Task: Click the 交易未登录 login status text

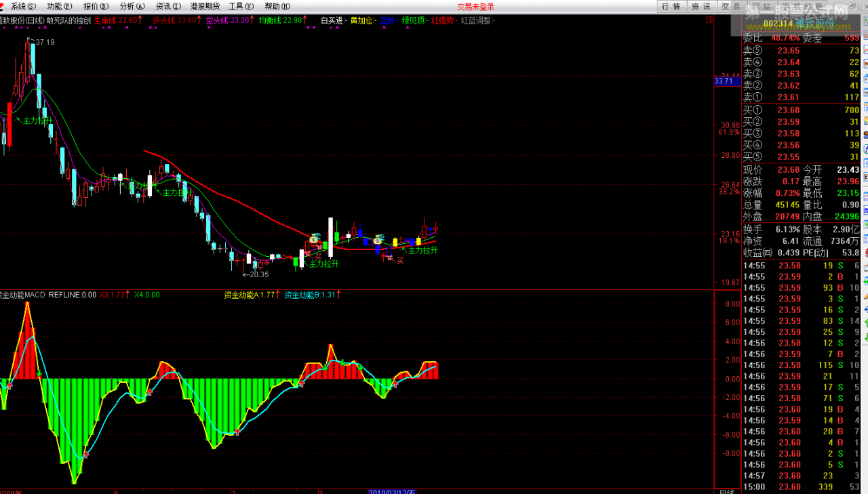Action: (x=475, y=6)
